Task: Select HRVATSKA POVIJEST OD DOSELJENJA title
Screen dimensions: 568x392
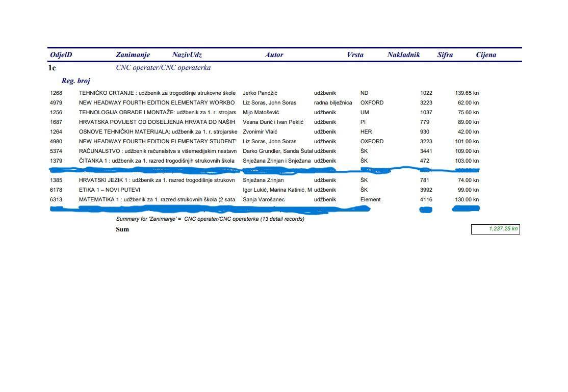Action: pos(157,122)
